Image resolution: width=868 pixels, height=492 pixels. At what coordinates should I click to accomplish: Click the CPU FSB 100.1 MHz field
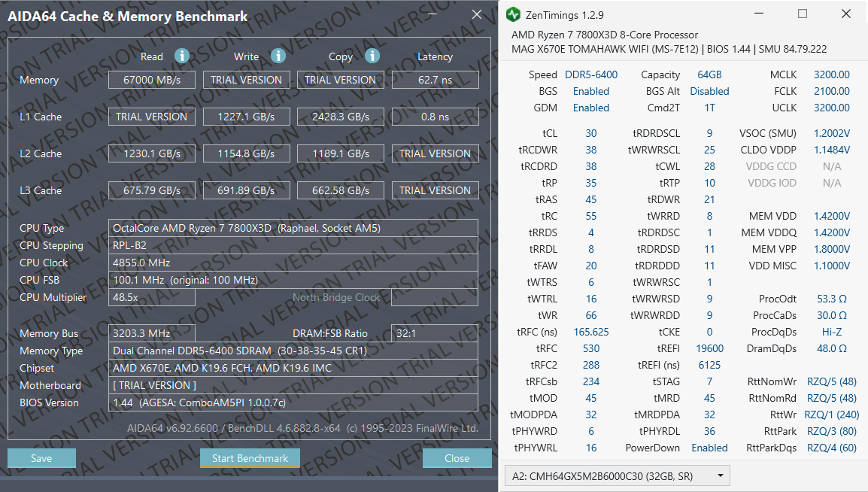pyautogui.click(x=293, y=280)
